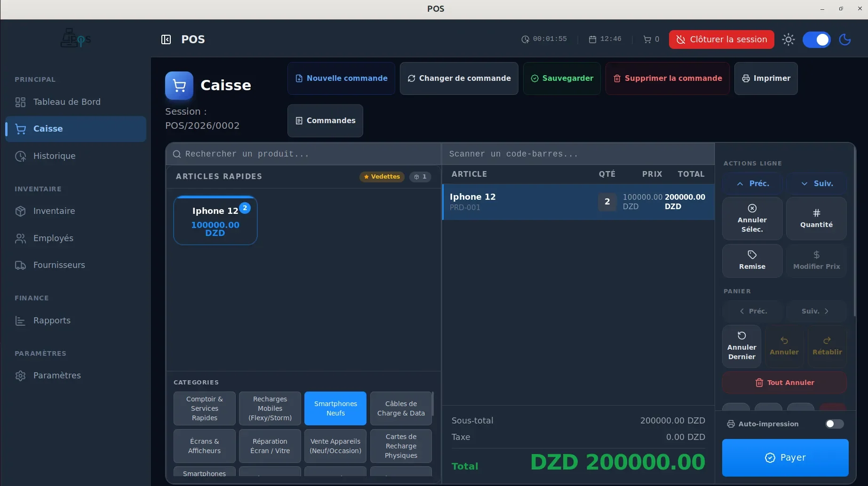
Task: Click Suiv. line action with down chevron
Action: point(817,184)
